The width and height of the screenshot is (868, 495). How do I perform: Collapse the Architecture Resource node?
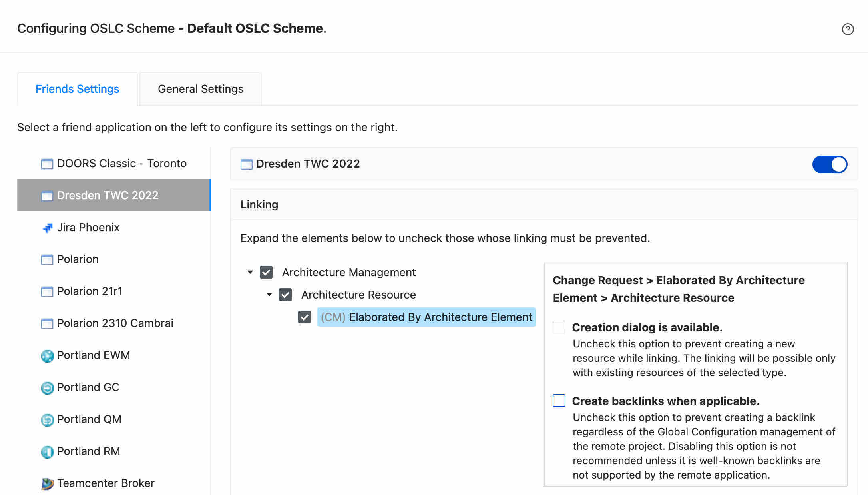(269, 295)
